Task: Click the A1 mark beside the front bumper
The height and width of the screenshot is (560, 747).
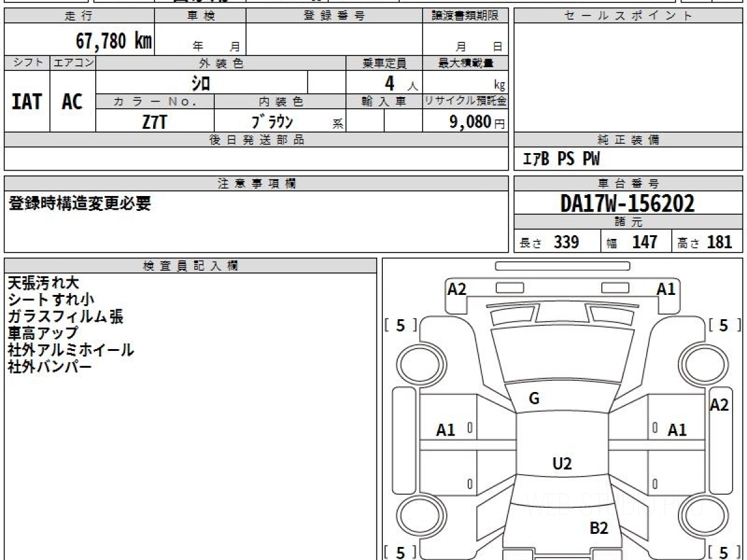Action: [665, 289]
